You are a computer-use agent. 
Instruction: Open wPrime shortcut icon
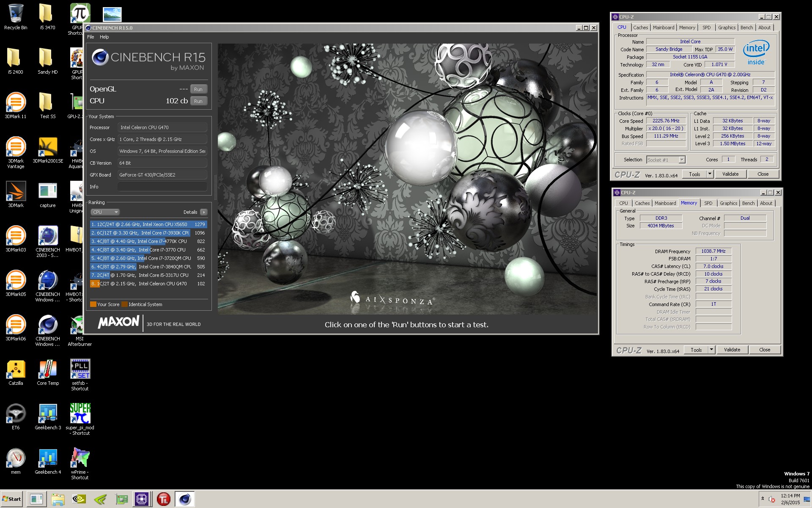80,464
